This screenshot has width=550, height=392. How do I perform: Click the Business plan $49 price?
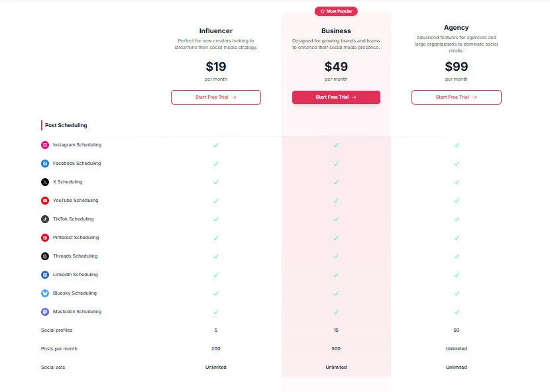(336, 66)
